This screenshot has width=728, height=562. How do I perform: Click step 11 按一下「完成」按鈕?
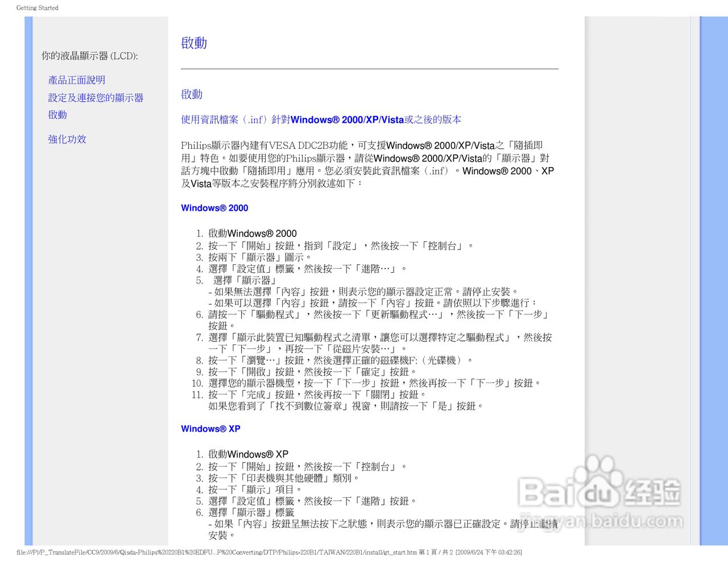[317, 394]
